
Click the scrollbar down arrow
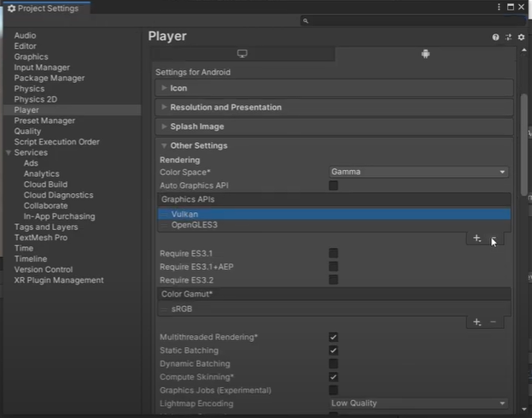tap(523, 409)
